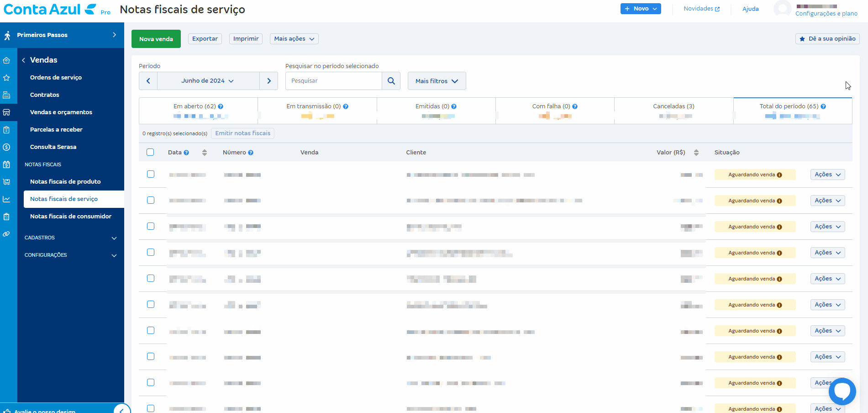Check the eighth row checkbox
The width and height of the screenshot is (868, 413).
pos(151,356)
